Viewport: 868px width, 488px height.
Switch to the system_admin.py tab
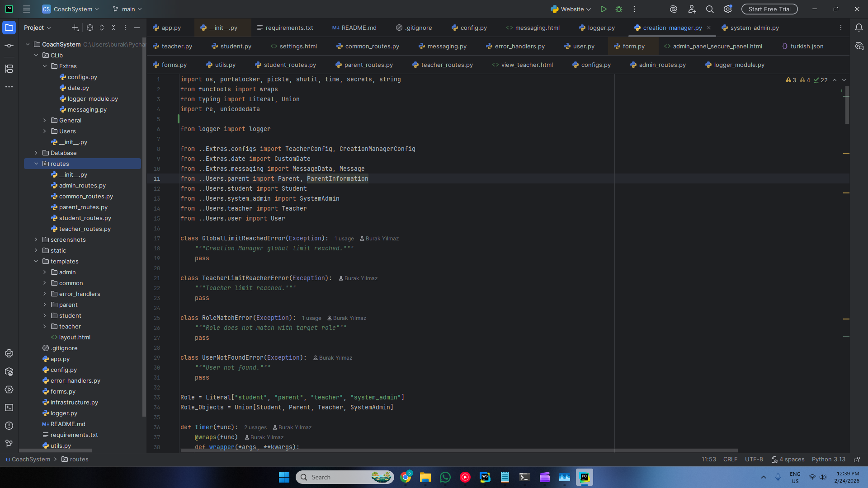coord(750,28)
